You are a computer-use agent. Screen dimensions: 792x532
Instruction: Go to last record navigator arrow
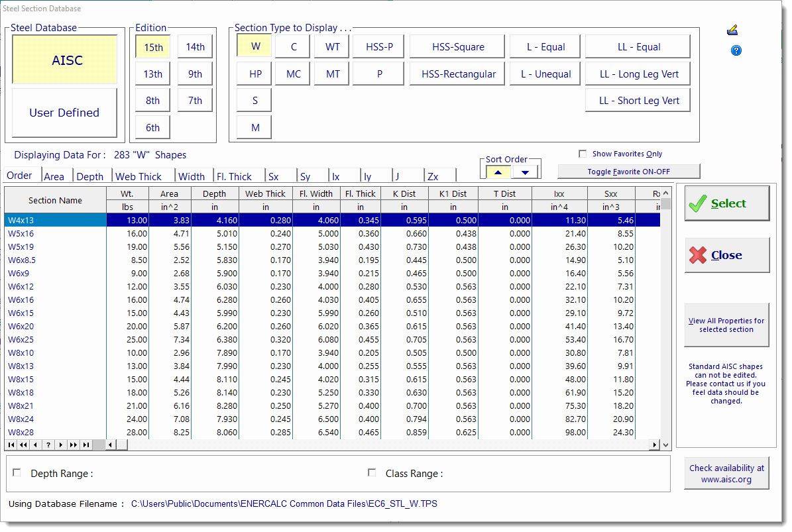(86, 445)
